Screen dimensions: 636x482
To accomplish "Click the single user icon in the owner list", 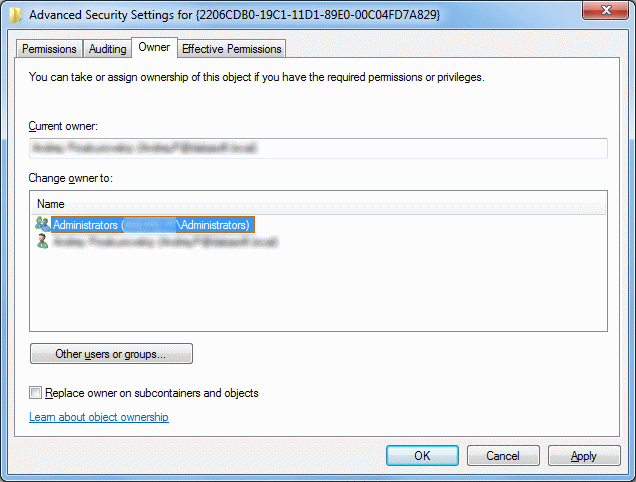I will [42, 242].
